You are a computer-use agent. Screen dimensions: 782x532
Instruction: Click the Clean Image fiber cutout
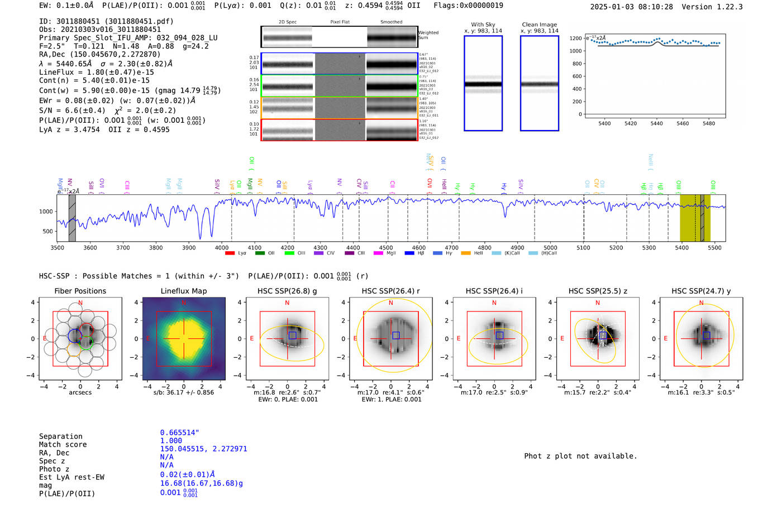click(x=540, y=83)
